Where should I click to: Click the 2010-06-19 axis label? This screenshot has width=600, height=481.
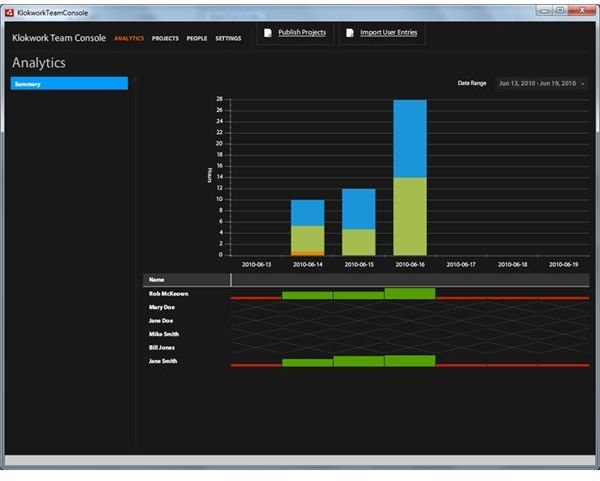(564, 264)
